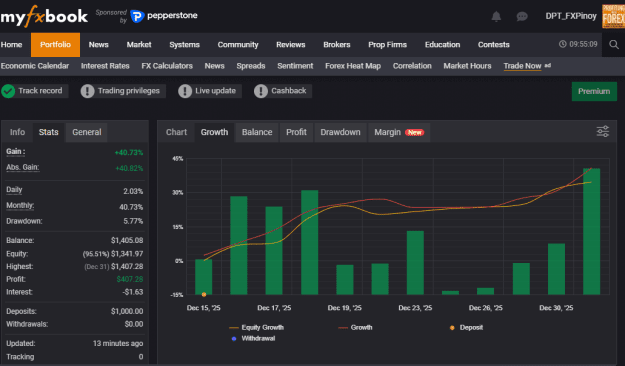Click the green Premium button

[x=594, y=91]
